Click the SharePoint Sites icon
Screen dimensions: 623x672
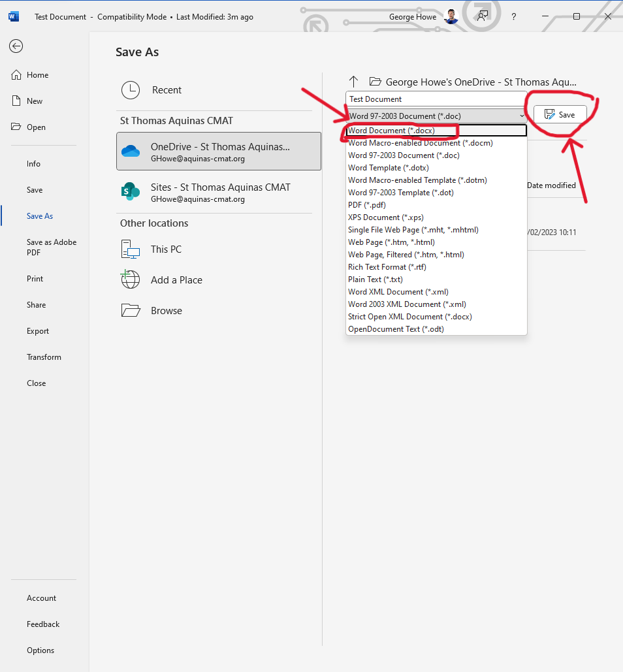click(131, 191)
